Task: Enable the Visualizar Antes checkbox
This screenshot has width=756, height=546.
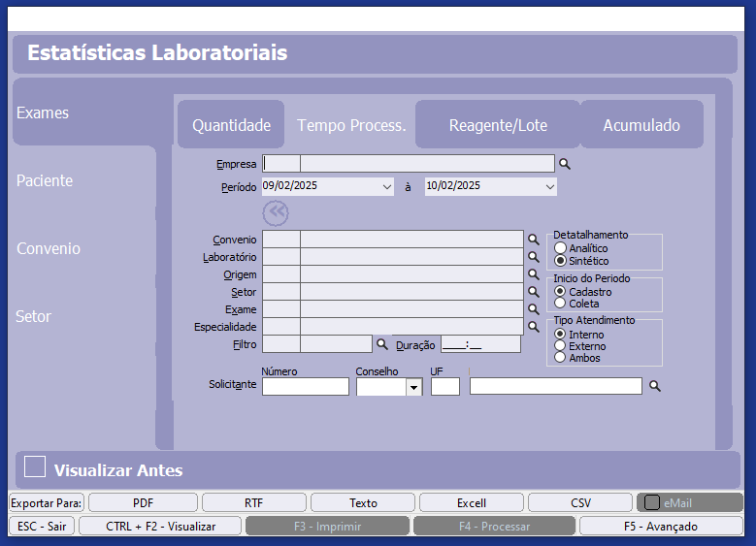Action: coord(35,467)
